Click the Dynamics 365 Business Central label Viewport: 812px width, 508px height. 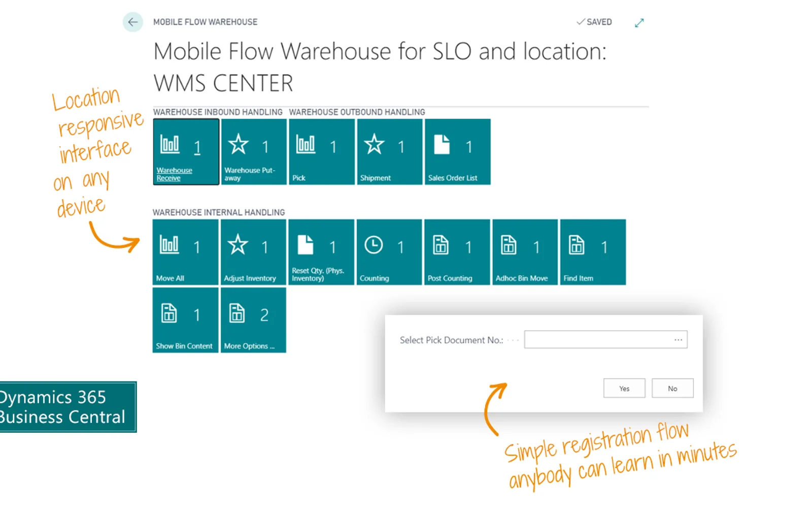[x=68, y=407]
